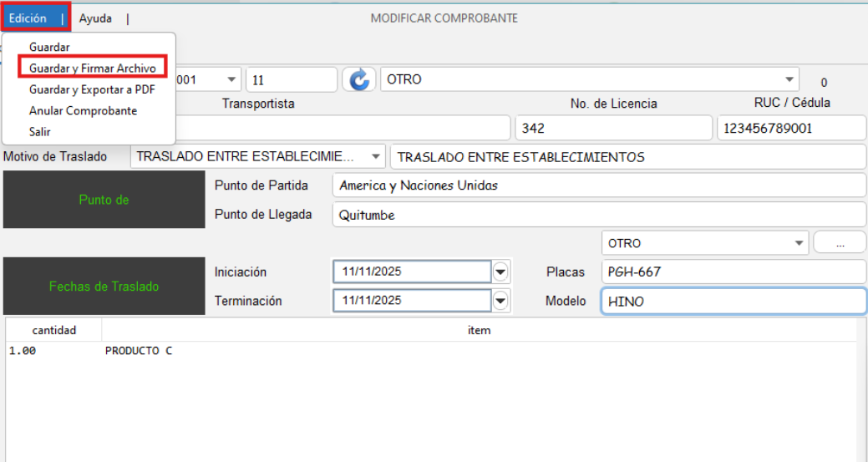Expand the top OTRO dropdown
Viewport: 868px width, 462px height.
[789, 80]
